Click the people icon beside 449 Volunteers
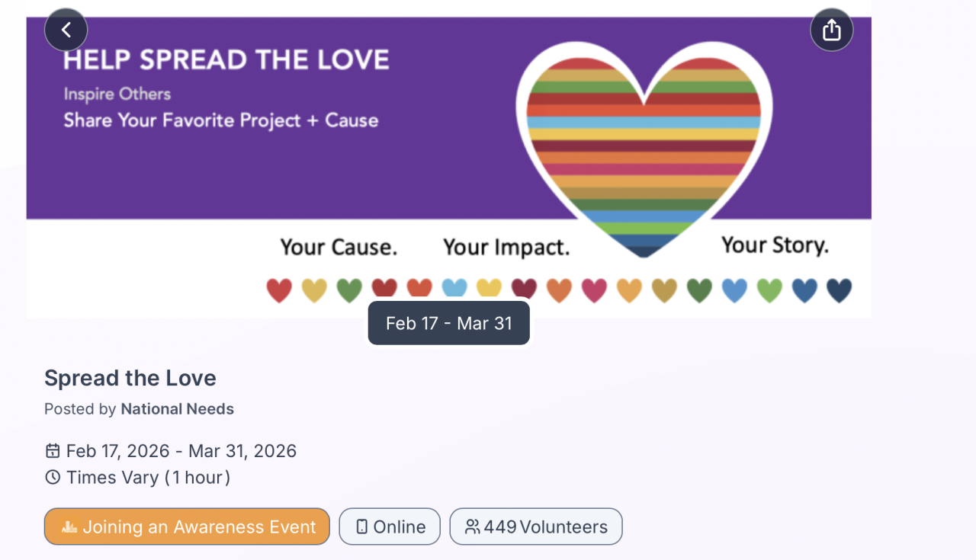This screenshot has width=976, height=560. (x=472, y=526)
